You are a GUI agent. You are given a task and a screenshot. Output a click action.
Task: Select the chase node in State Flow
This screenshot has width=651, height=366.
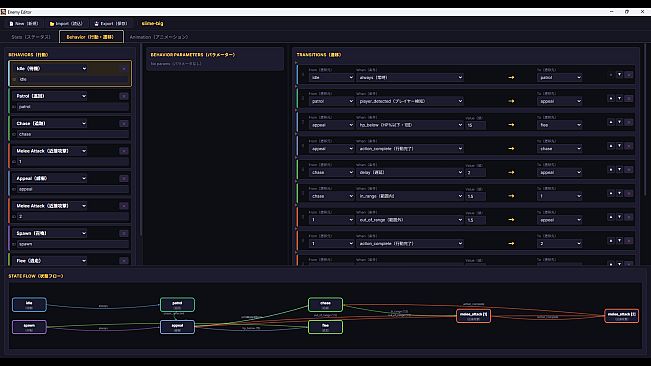pos(326,305)
